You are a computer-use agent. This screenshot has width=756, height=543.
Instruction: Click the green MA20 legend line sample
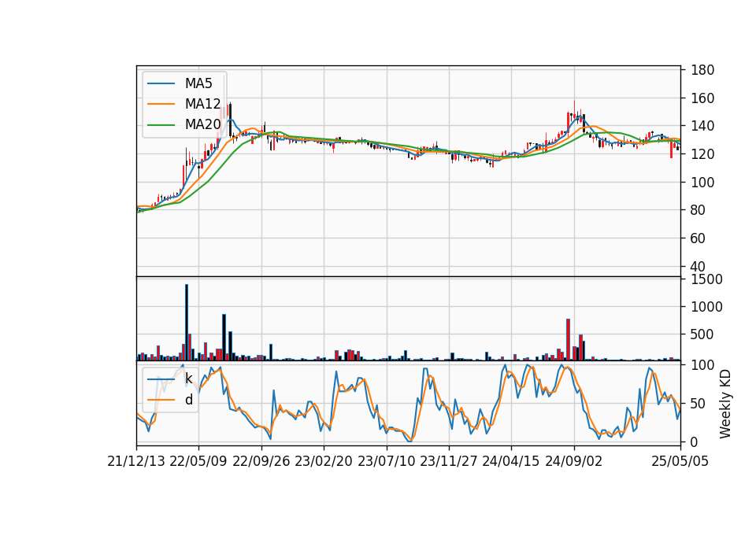point(161,124)
